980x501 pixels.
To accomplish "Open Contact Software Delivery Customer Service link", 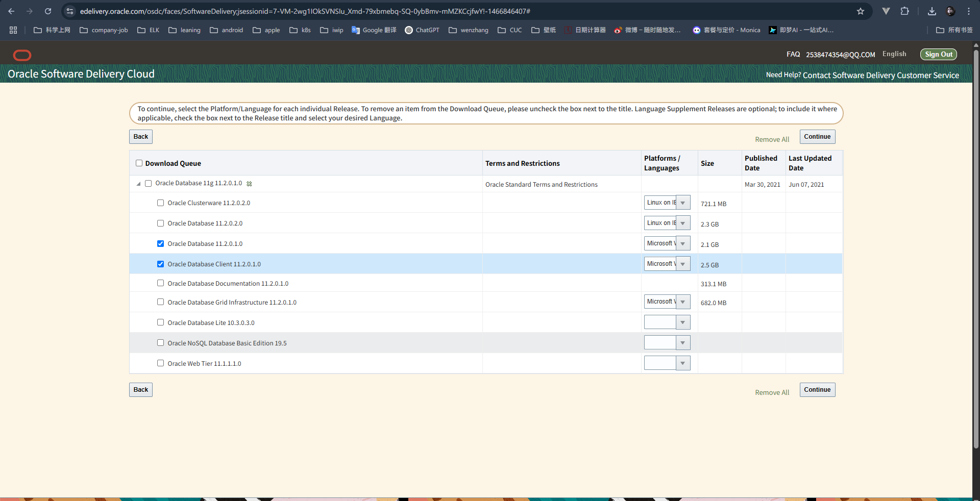I will coord(880,75).
